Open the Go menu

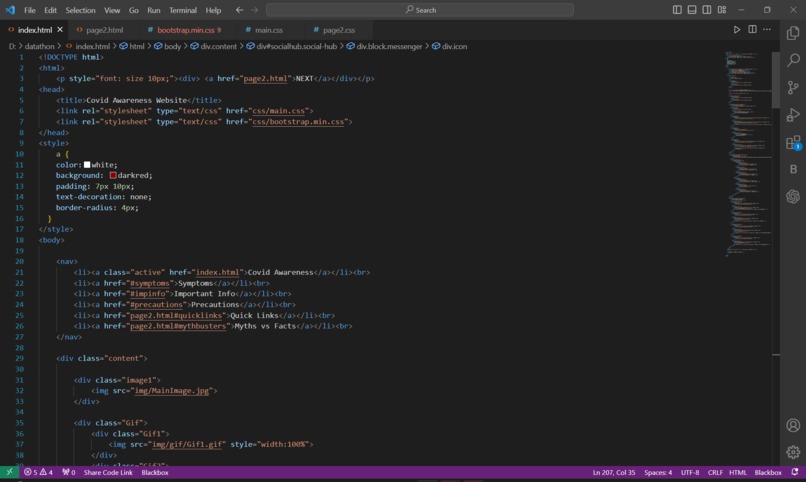pyautogui.click(x=134, y=10)
